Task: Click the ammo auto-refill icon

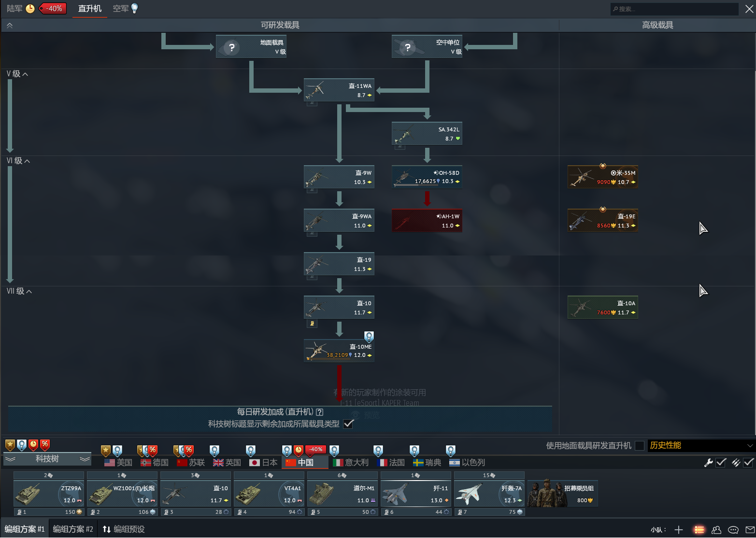Action: [736, 463]
